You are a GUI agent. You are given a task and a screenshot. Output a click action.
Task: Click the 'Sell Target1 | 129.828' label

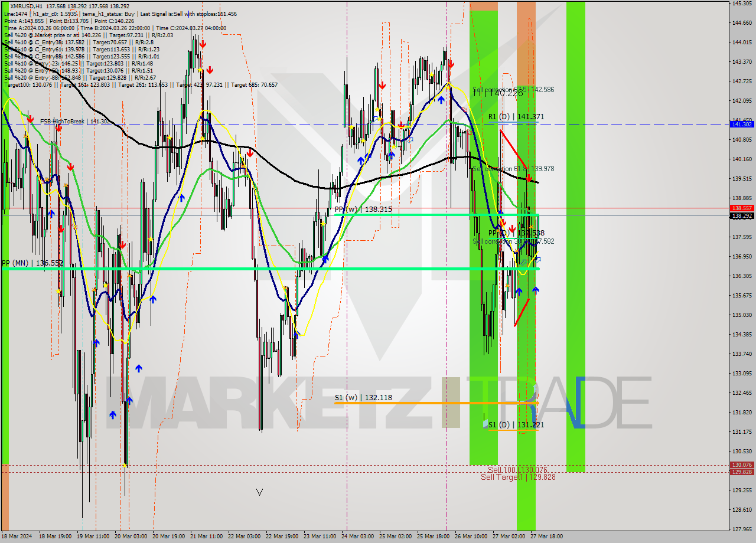[x=518, y=477]
